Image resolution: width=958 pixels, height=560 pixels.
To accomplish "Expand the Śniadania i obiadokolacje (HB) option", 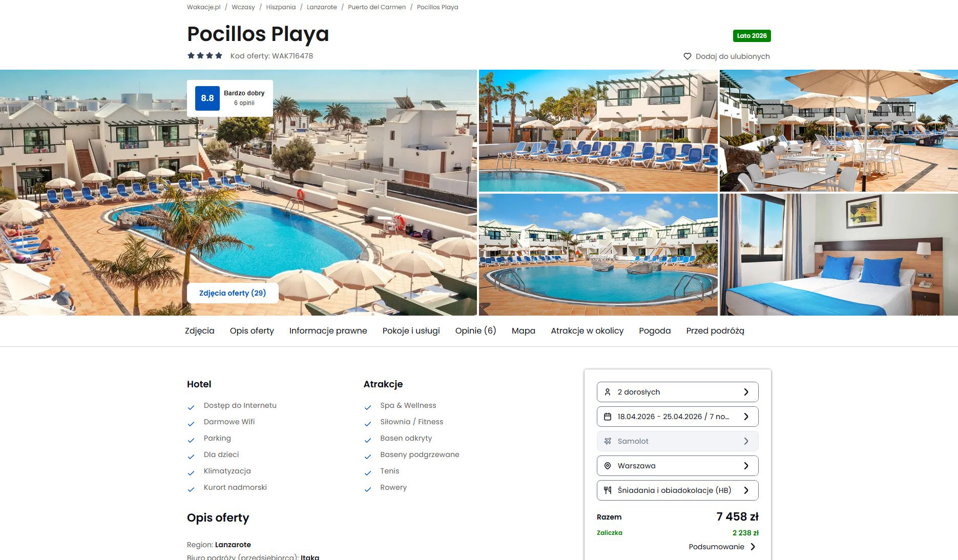I will click(x=677, y=490).
